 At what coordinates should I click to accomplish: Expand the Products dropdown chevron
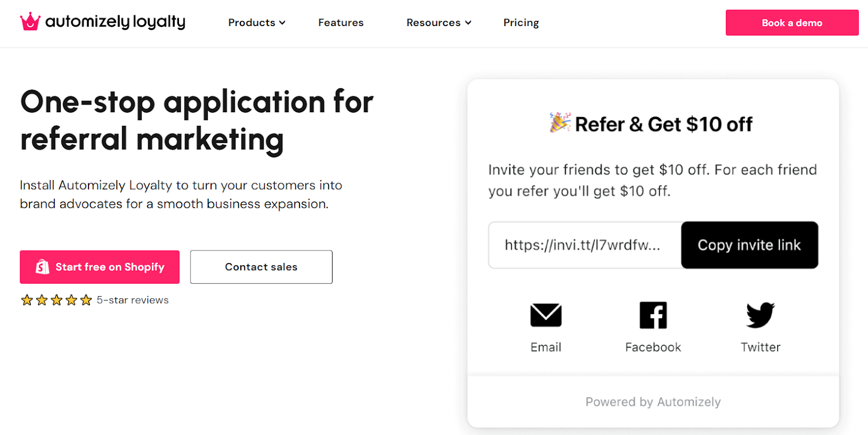point(282,23)
